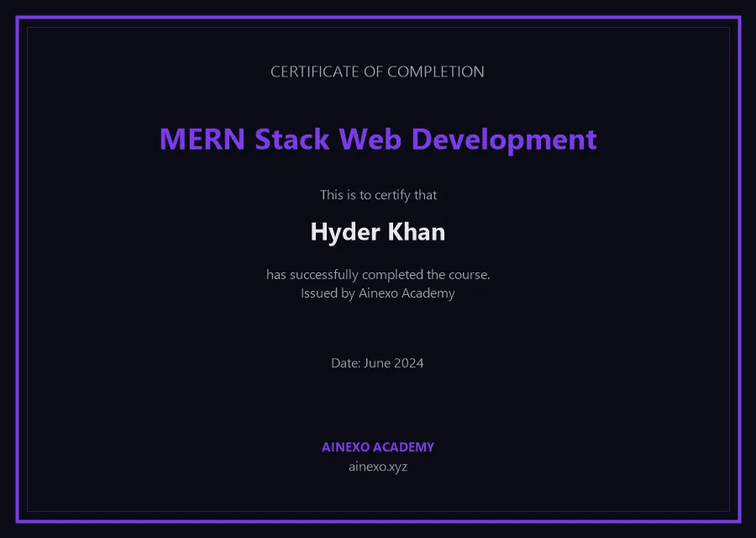Click 'has successfully completed the course.' text
756x538 pixels.
[x=378, y=275]
